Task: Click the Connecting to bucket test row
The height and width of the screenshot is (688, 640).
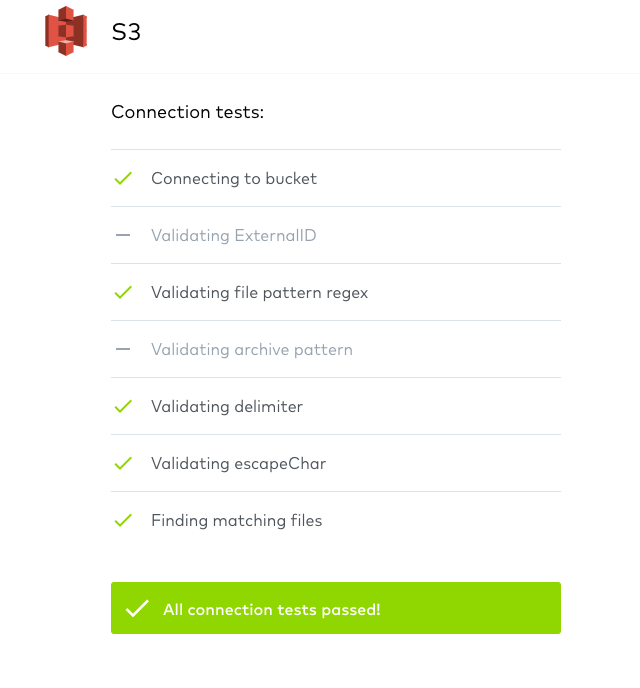Action: [x=335, y=179]
